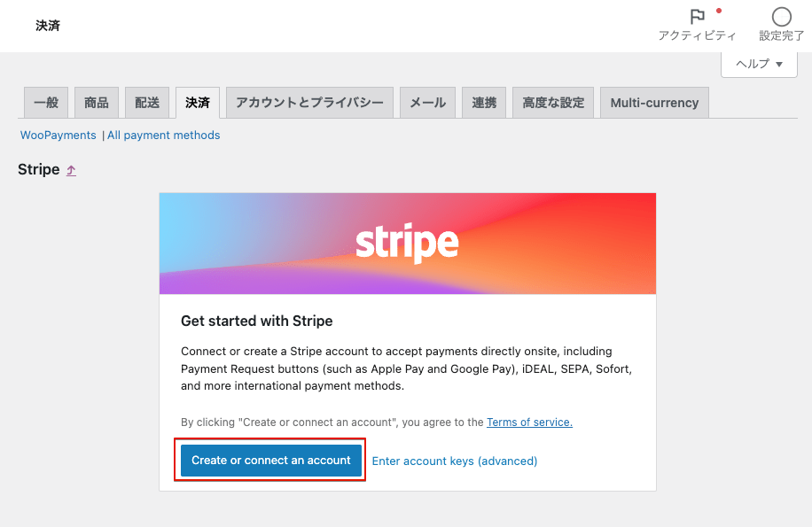Select the Multi-currency tab
Screen dimensions: 812x527
[x=654, y=103]
